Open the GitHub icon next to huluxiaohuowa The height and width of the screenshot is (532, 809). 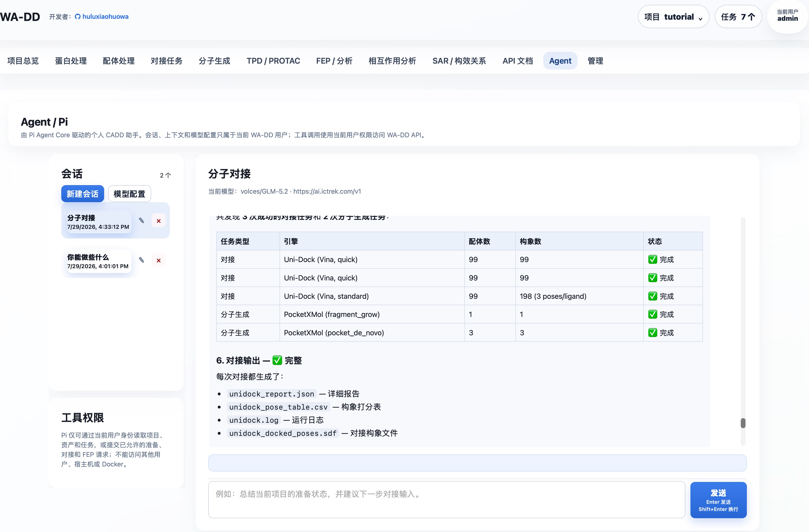77,17
